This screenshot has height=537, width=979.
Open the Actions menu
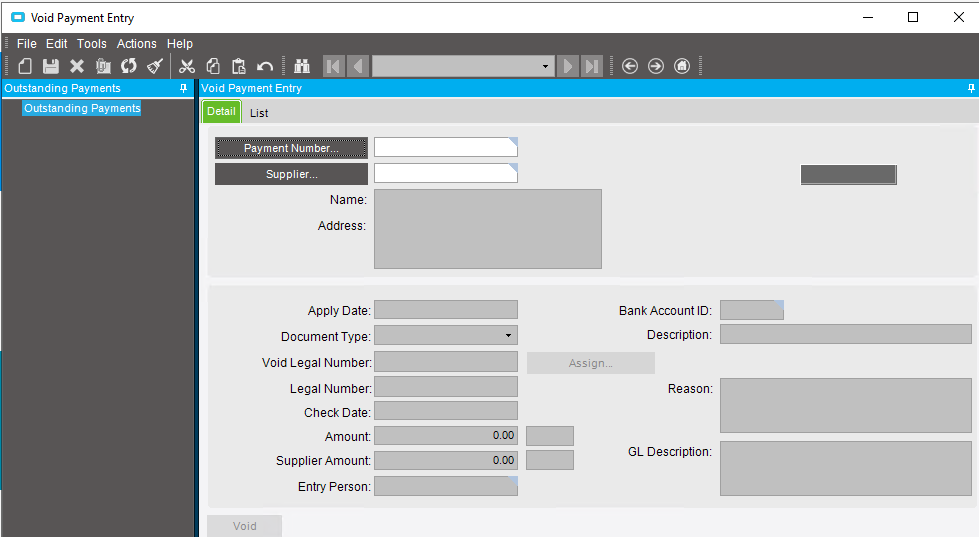pos(137,44)
